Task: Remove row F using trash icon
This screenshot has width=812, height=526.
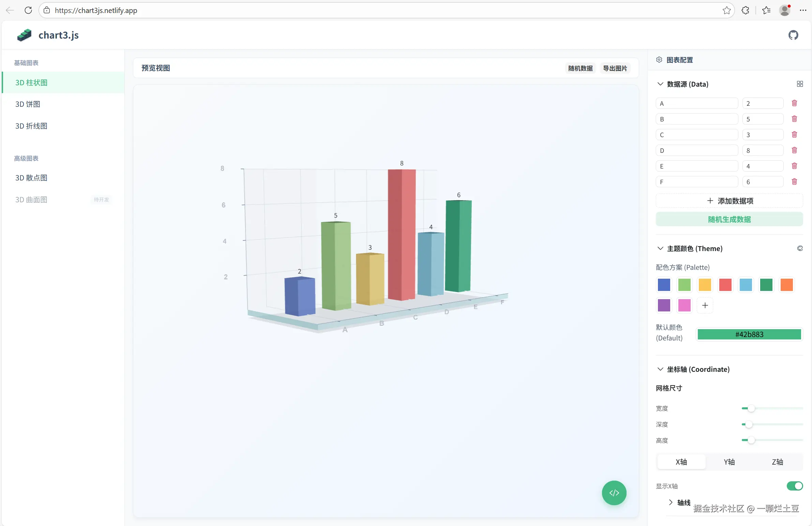Action: 794,181
